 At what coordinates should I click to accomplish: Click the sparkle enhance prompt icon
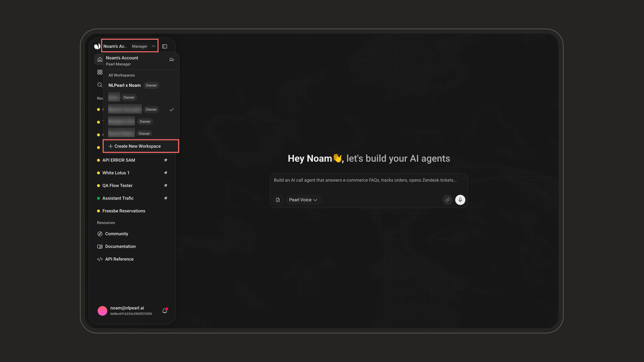tap(448, 200)
